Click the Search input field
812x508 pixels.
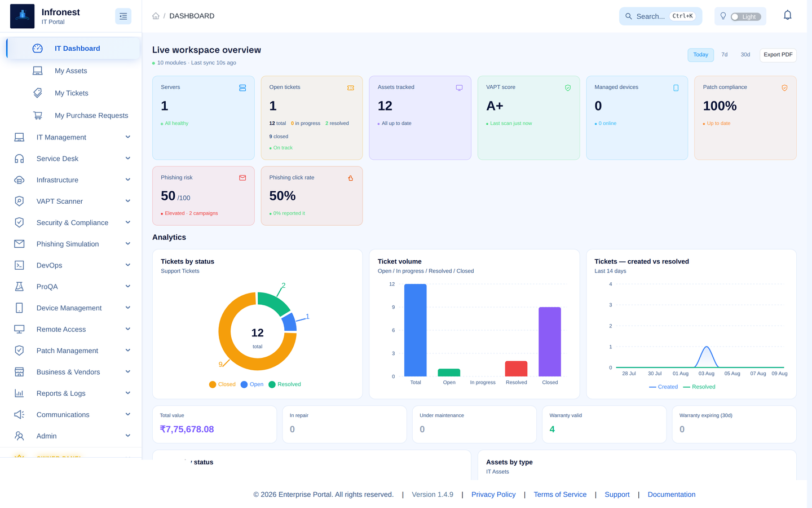tap(661, 16)
